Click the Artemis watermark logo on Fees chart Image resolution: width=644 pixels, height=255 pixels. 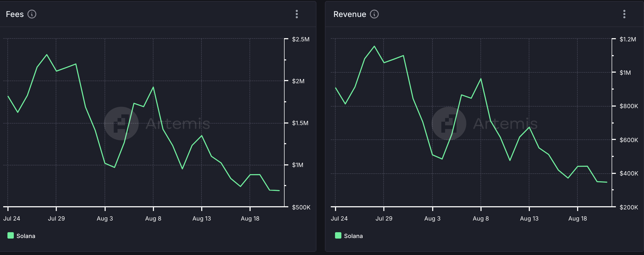121,124
